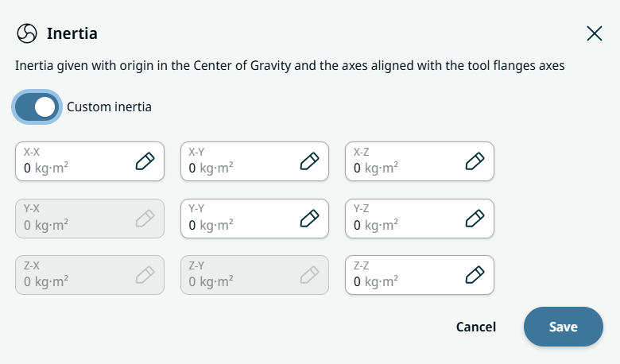Save the inertia settings

(563, 327)
